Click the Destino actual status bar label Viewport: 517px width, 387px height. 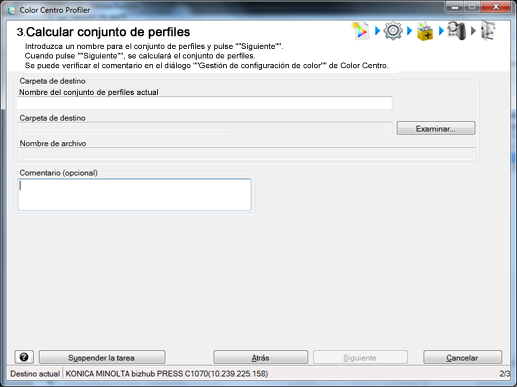pyautogui.click(x=35, y=374)
